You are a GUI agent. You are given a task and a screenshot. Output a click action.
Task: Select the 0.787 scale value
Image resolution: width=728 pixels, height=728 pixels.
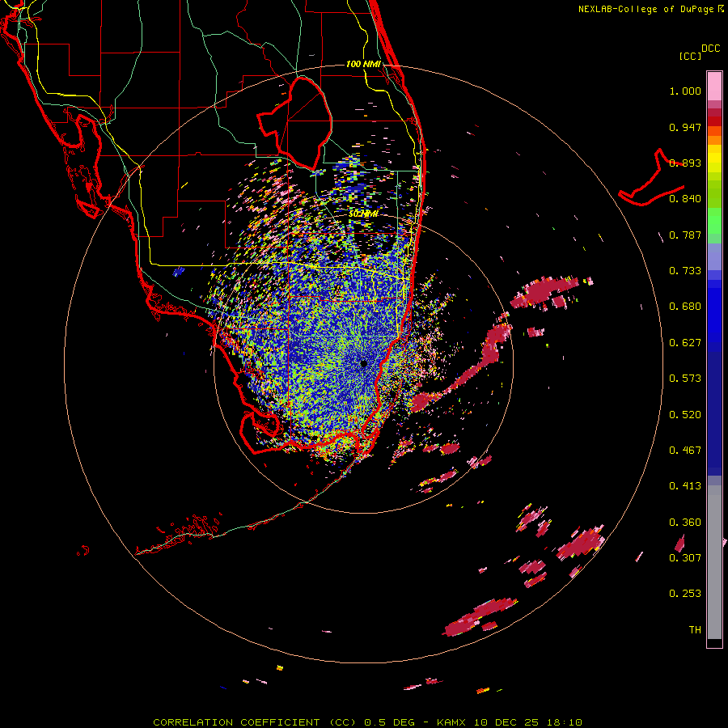pyautogui.click(x=685, y=235)
